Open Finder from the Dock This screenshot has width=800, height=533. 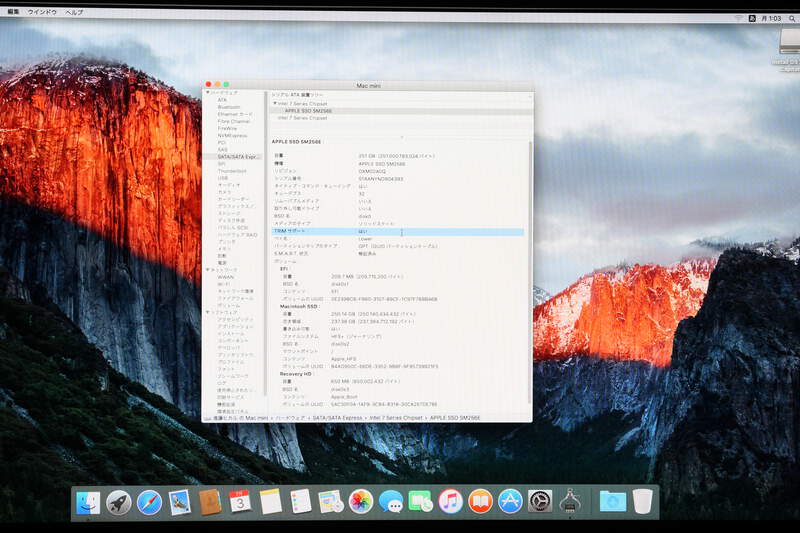pyautogui.click(x=88, y=502)
